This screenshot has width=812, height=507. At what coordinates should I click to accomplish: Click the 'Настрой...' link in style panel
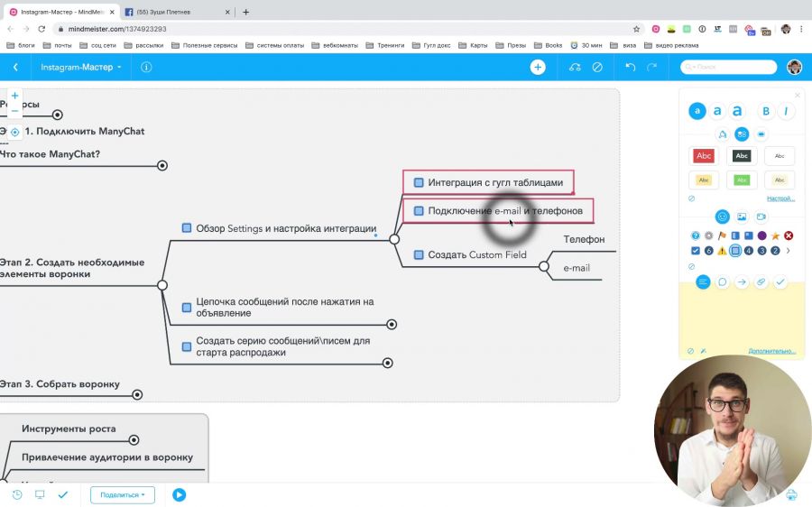pyautogui.click(x=780, y=198)
